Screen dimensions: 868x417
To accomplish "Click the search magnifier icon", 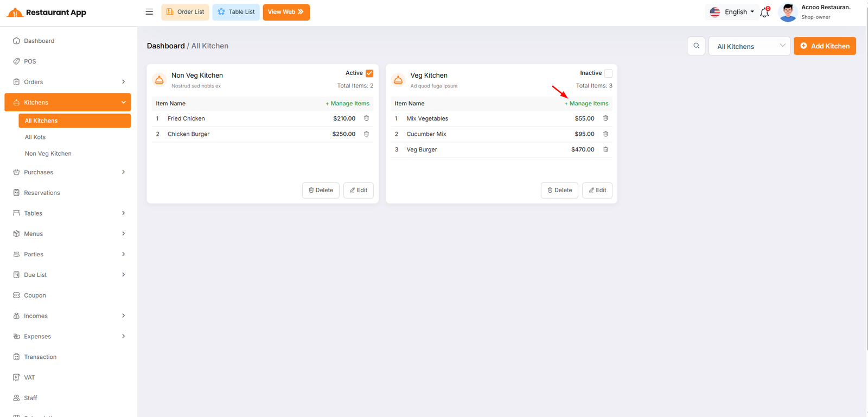I will (696, 46).
